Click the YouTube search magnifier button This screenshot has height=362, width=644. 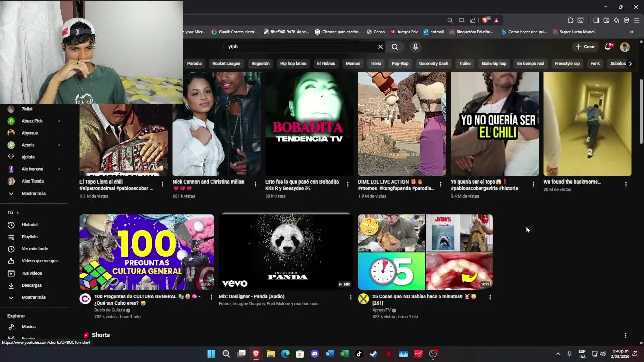[395, 47]
